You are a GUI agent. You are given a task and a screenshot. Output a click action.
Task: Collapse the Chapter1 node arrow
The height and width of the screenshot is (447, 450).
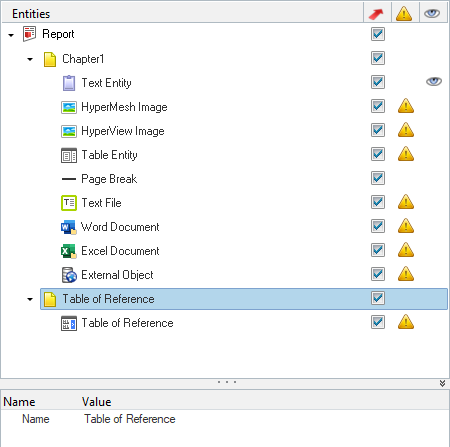click(x=30, y=59)
